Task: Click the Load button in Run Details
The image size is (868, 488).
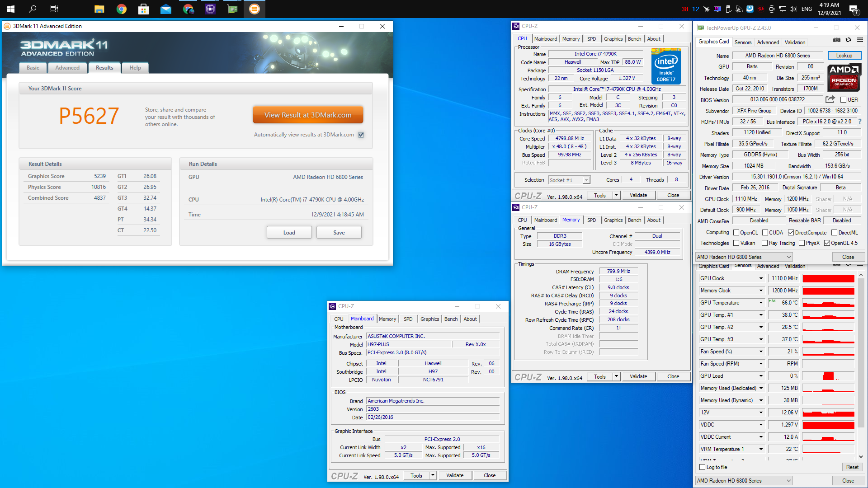Action: (x=289, y=233)
